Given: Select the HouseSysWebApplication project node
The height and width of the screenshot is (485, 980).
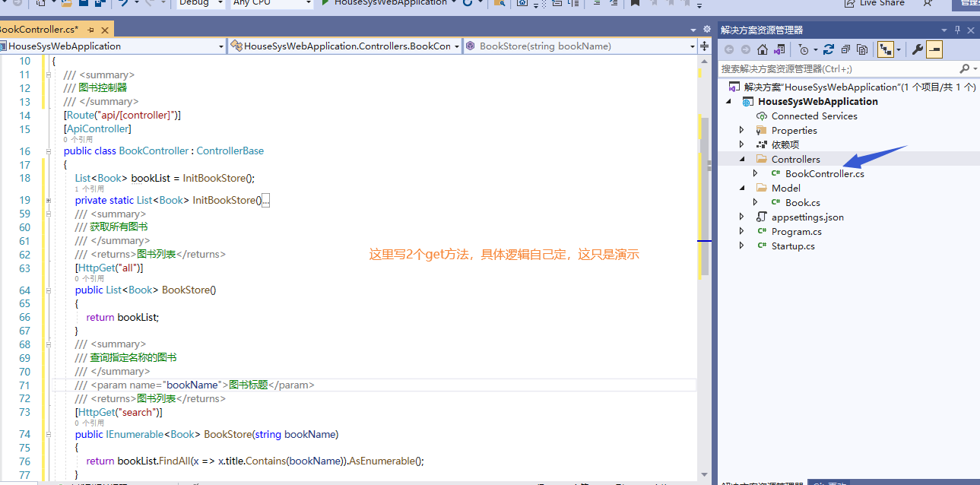Looking at the screenshot, I should coord(817,102).
